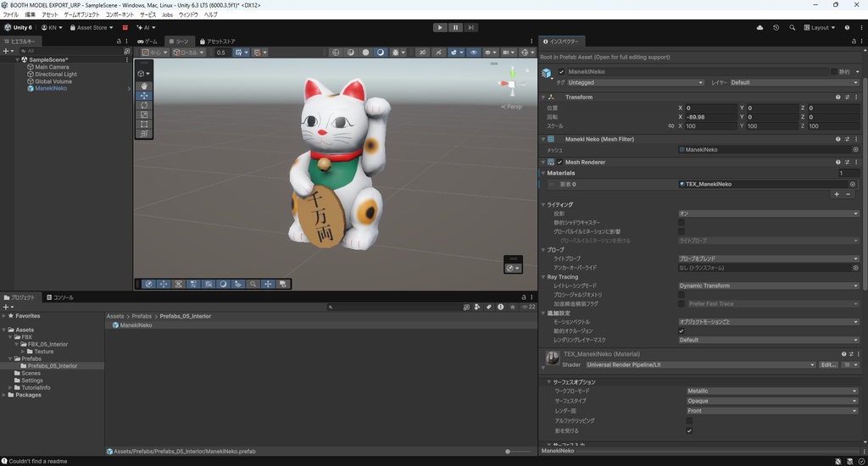Expand the Favorites tree in Project
The image size is (868, 466).
coord(4,316)
